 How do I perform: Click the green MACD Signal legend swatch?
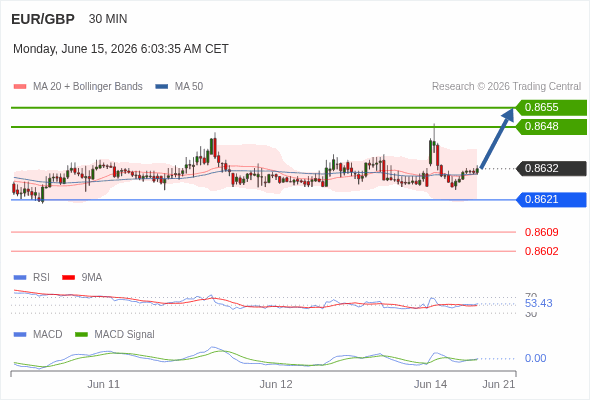pos(81,335)
